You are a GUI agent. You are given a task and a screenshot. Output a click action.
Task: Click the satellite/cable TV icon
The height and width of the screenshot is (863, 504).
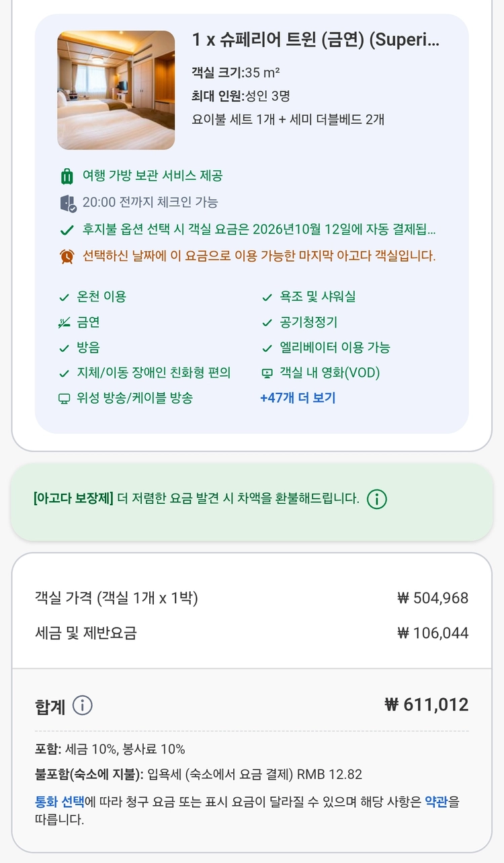[65, 398]
